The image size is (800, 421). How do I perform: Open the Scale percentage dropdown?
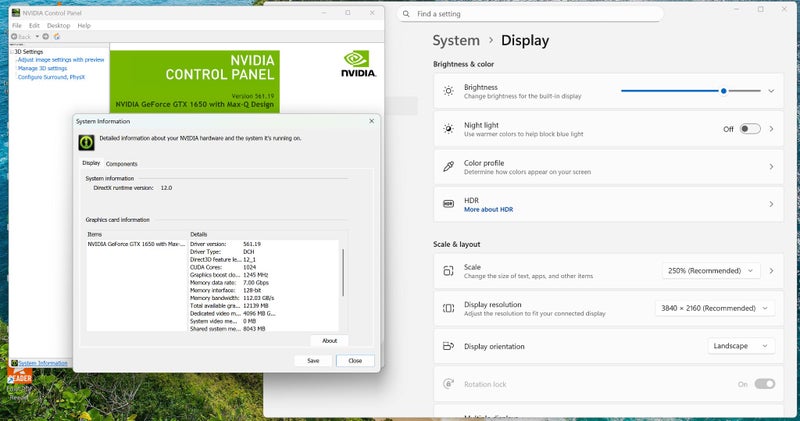pos(711,271)
